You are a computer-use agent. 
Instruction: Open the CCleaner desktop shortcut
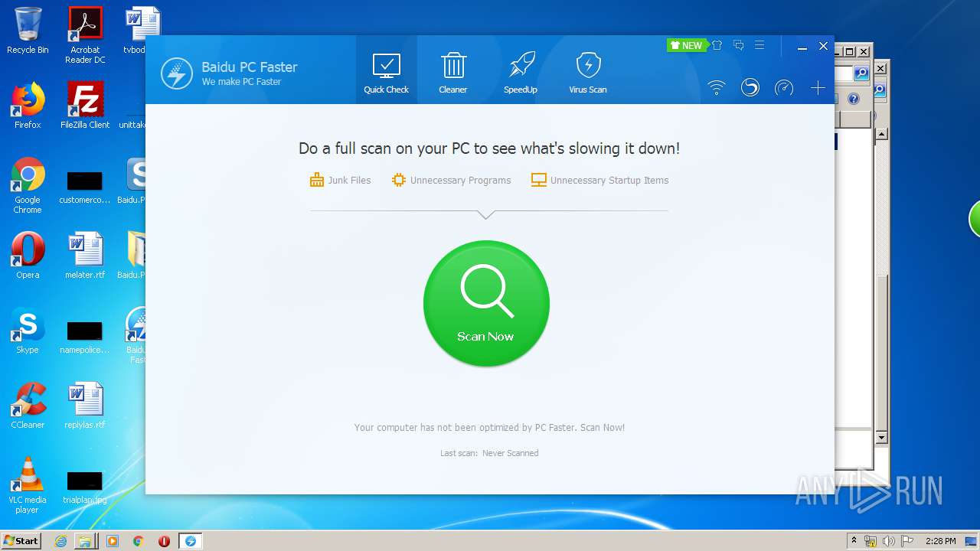click(x=28, y=406)
